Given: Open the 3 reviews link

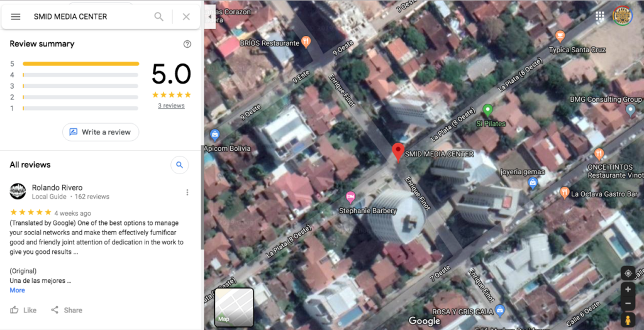Looking at the screenshot, I should 171,106.
